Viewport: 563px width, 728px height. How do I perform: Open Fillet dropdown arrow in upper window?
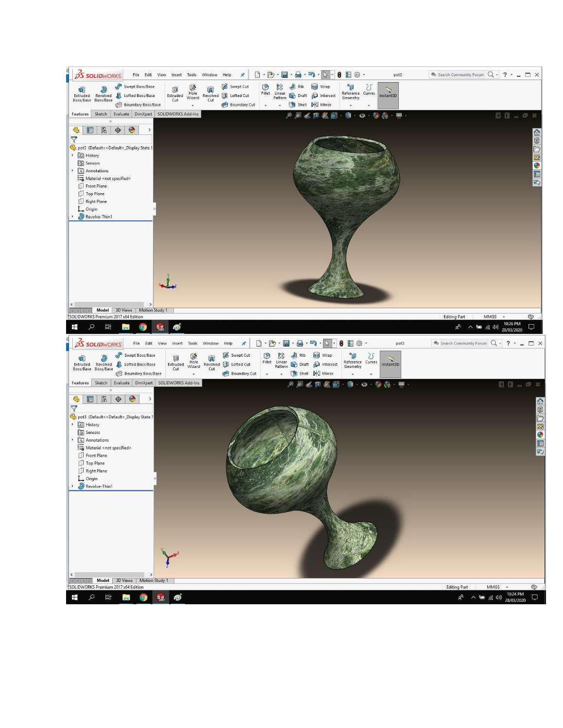pos(265,105)
